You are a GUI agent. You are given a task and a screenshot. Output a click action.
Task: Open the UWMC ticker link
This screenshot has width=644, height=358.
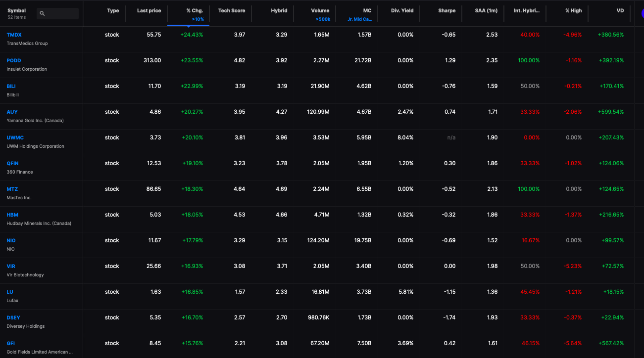pos(15,137)
